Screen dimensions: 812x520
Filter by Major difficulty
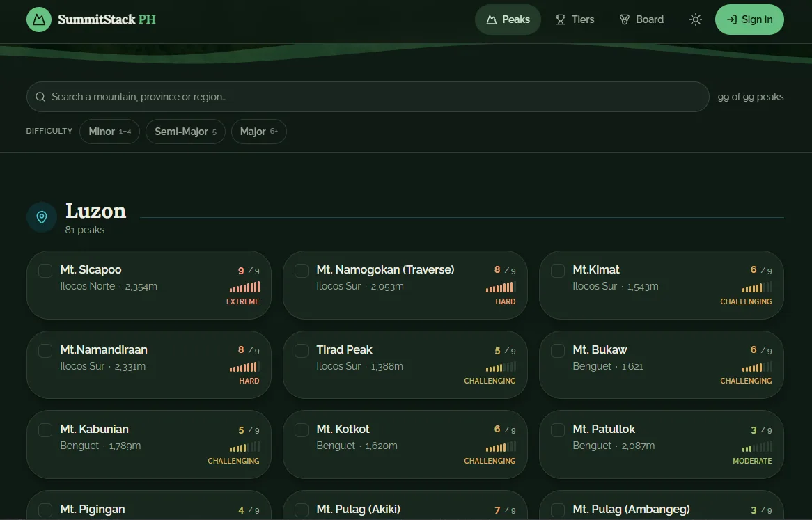click(x=259, y=132)
